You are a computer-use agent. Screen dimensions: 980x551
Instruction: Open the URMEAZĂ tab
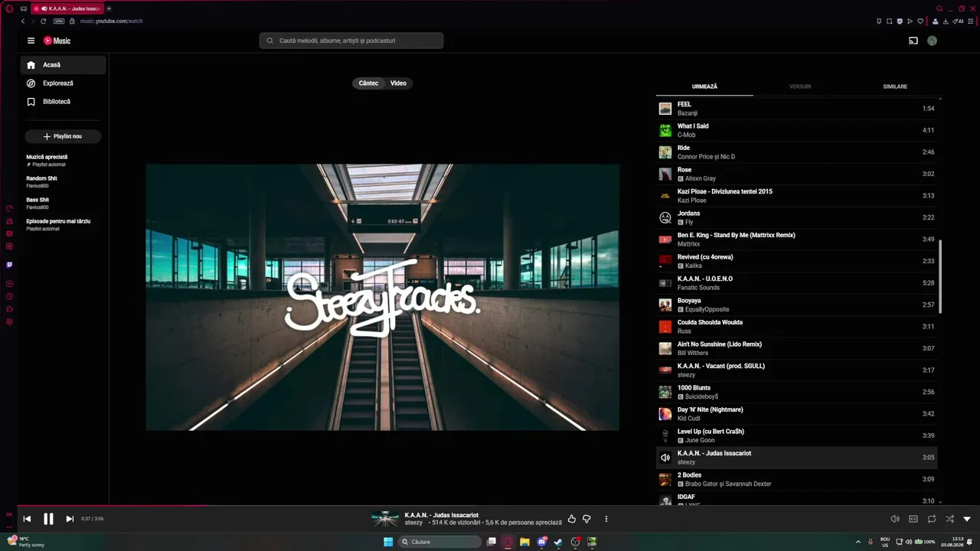[704, 86]
